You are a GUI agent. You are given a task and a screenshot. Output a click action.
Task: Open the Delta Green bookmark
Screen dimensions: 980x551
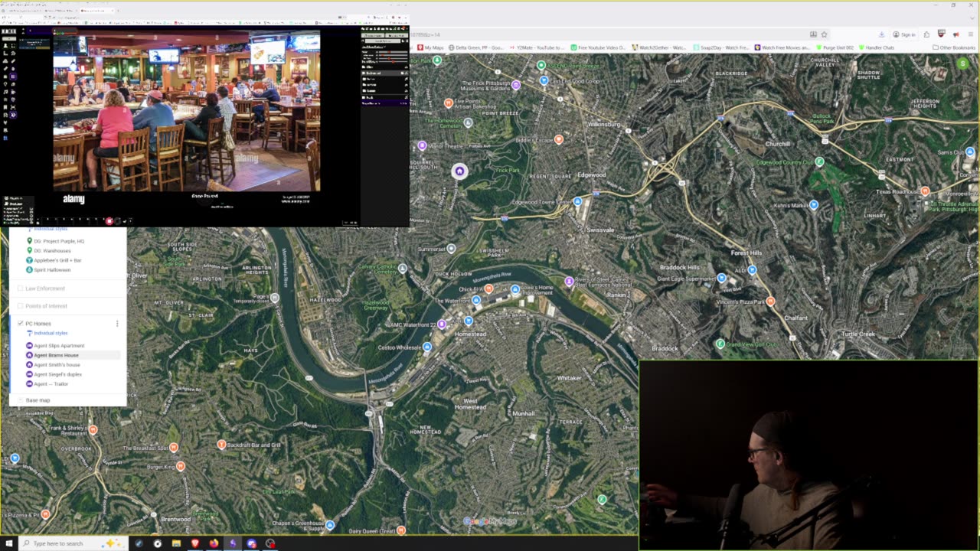coord(477,47)
